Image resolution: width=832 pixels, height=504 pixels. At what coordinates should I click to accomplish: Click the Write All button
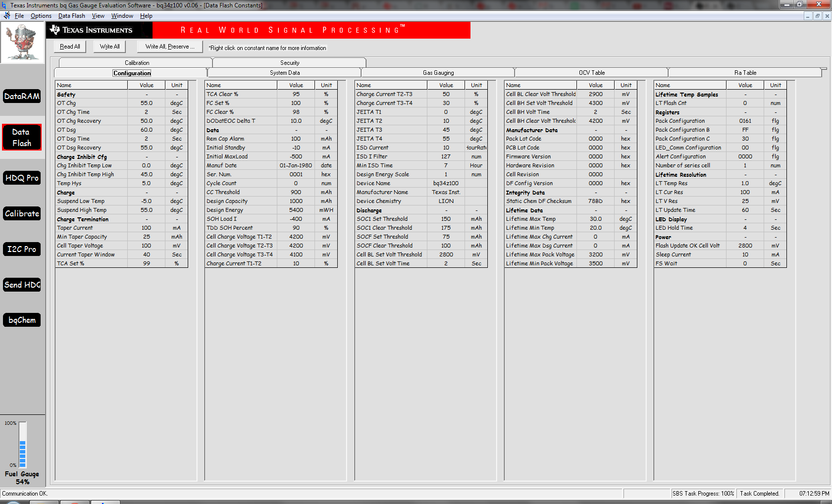[x=109, y=47]
